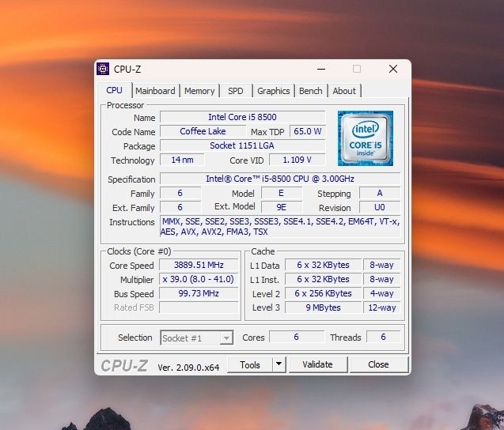504x430 pixels.
Task: Click the instructions list MMX, SSE text
Action: pyautogui.click(x=280, y=226)
